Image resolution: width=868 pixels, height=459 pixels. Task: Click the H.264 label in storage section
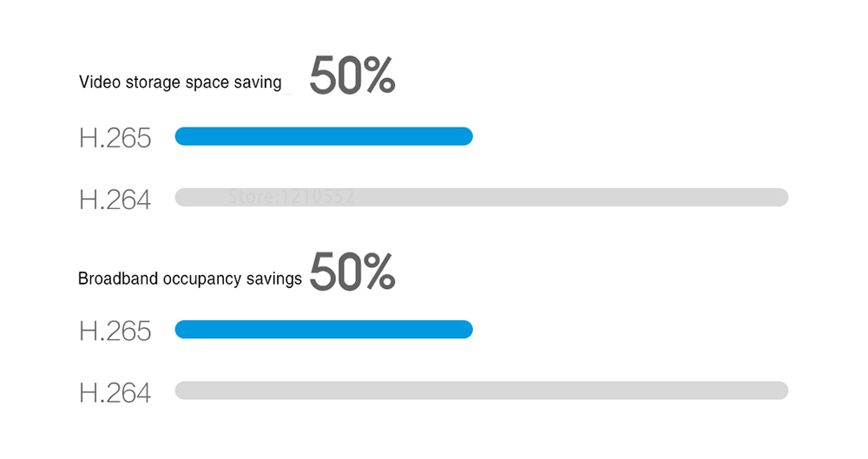click(x=115, y=200)
